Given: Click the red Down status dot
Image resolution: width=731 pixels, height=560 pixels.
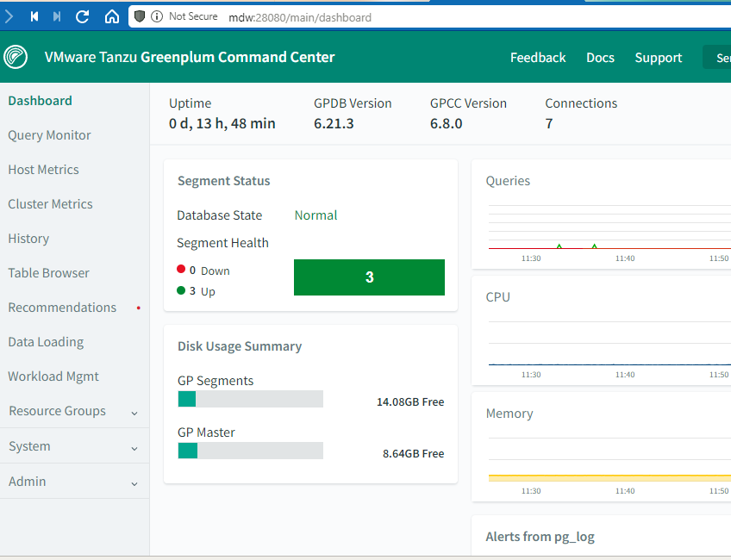Looking at the screenshot, I should click(x=181, y=269).
